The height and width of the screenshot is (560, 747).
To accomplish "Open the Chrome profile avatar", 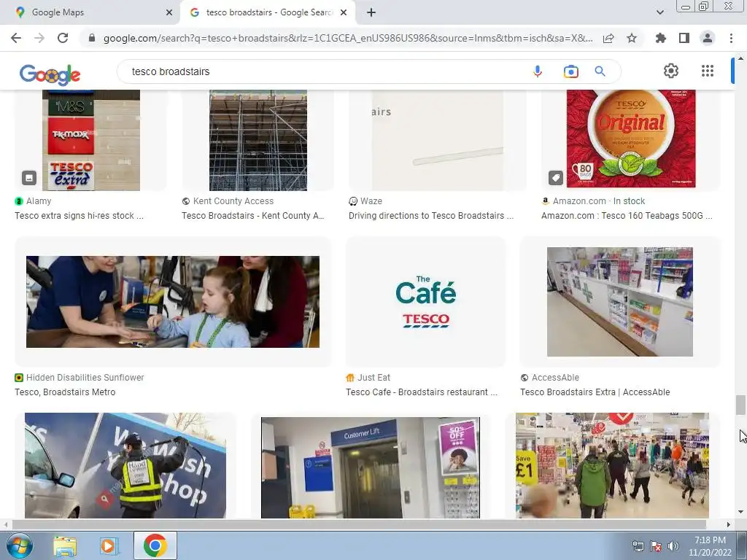I will [x=708, y=38].
